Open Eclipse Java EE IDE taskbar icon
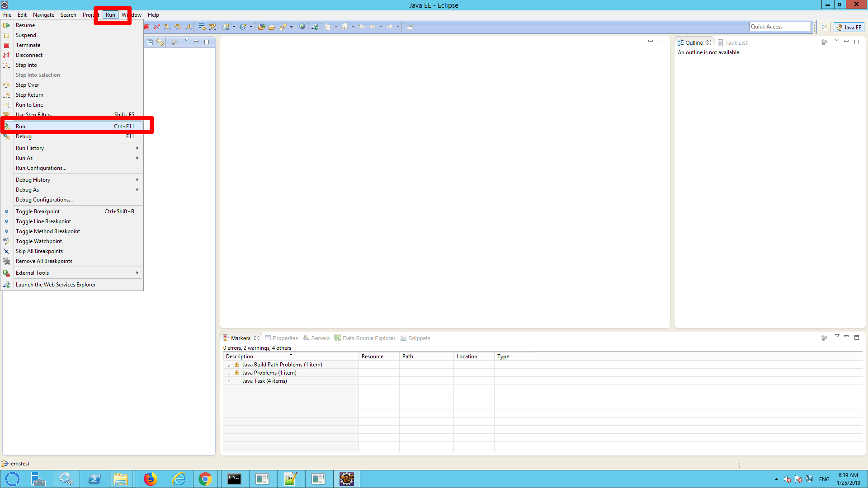 click(347, 479)
